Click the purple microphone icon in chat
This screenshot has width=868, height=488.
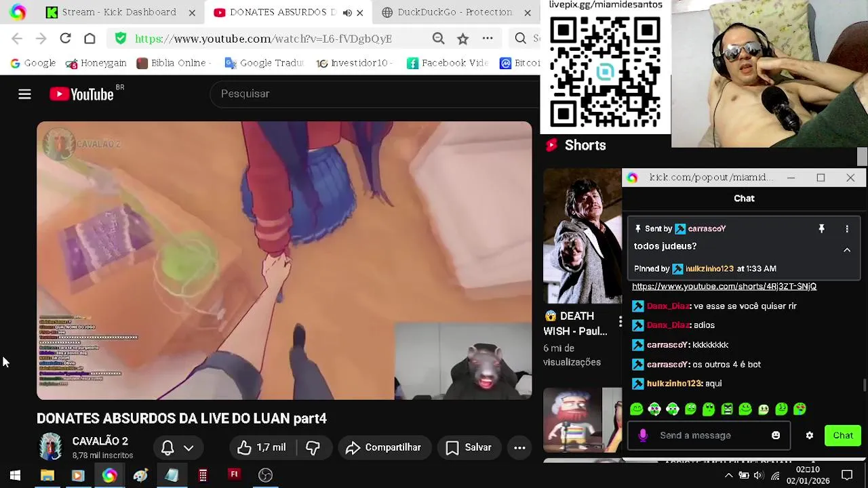[643, 436]
